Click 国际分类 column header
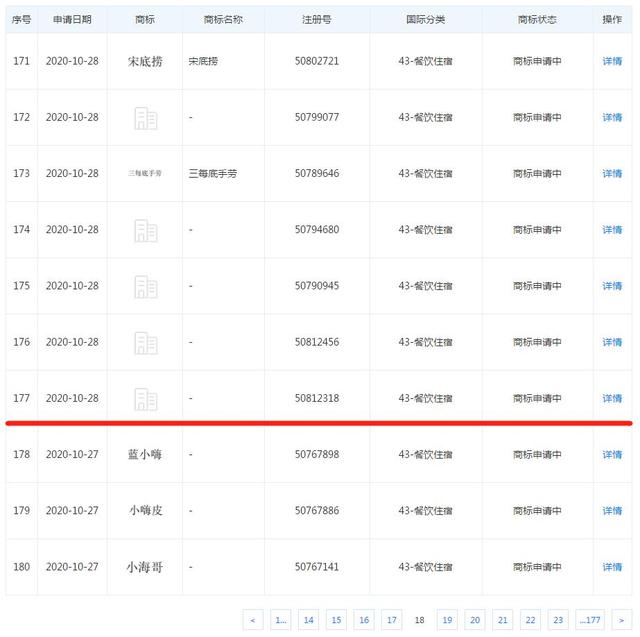The width and height of the screenshot is (640, 637). tap(426, 20)
